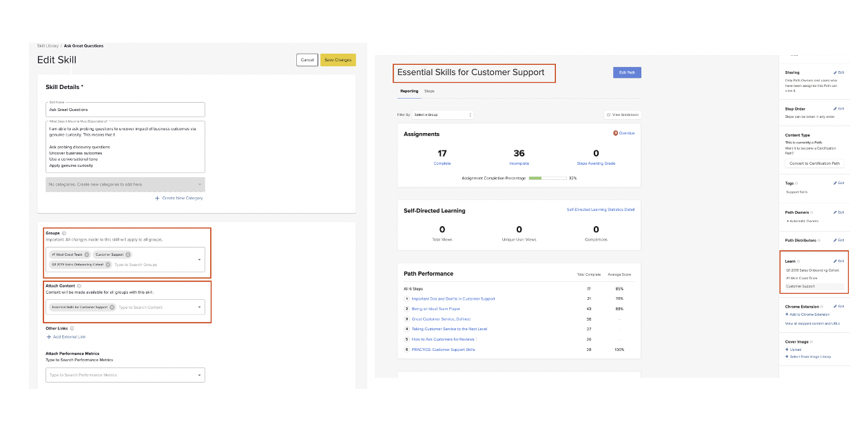The width and height of the screenshot is (868, 444).
Task: Remove Essential Skills for Customer Support chip
Action: (x=112, y=307)
